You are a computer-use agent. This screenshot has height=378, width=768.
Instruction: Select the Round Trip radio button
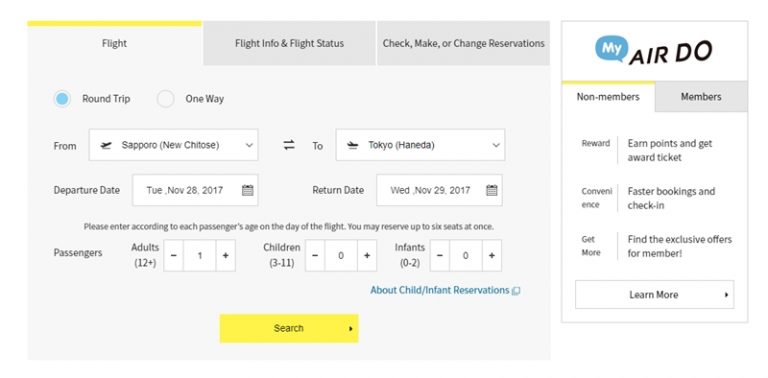(x=62, y=99)
